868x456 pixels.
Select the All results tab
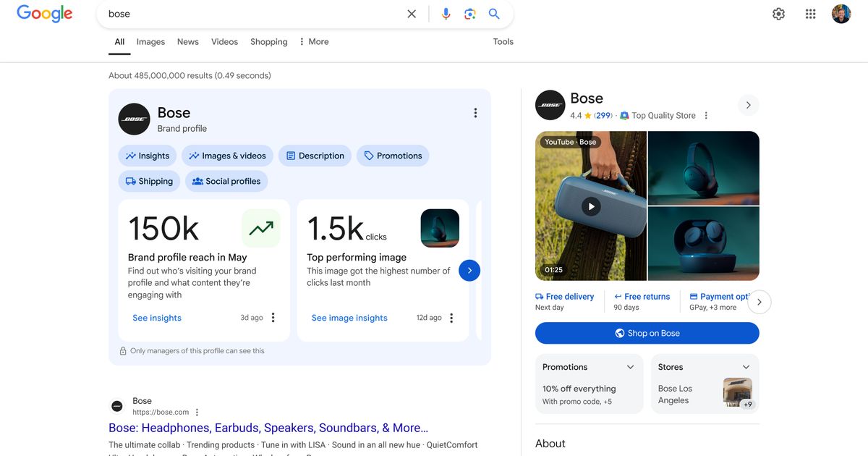coord(119,42)
